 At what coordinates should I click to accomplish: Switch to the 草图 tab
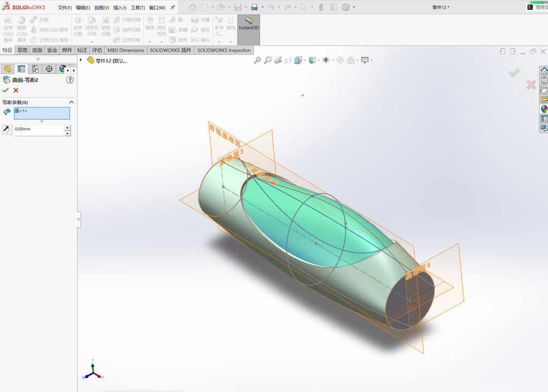coord(22,50)
